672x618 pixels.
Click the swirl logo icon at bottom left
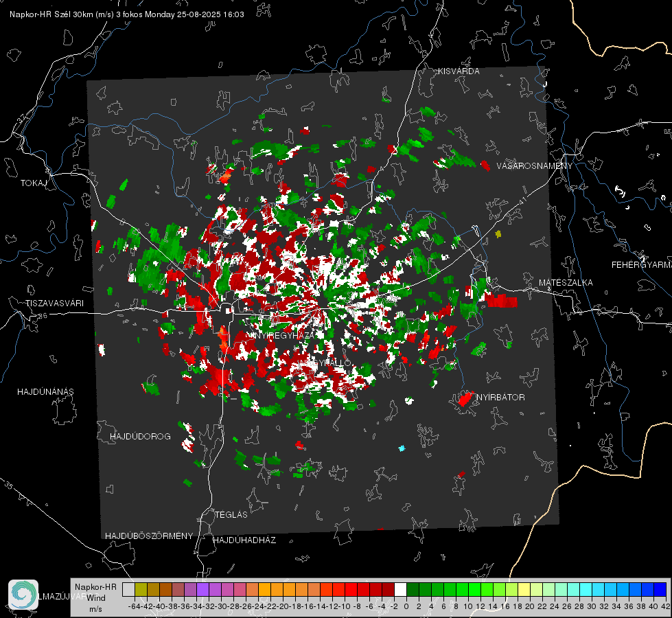(23, 595)
